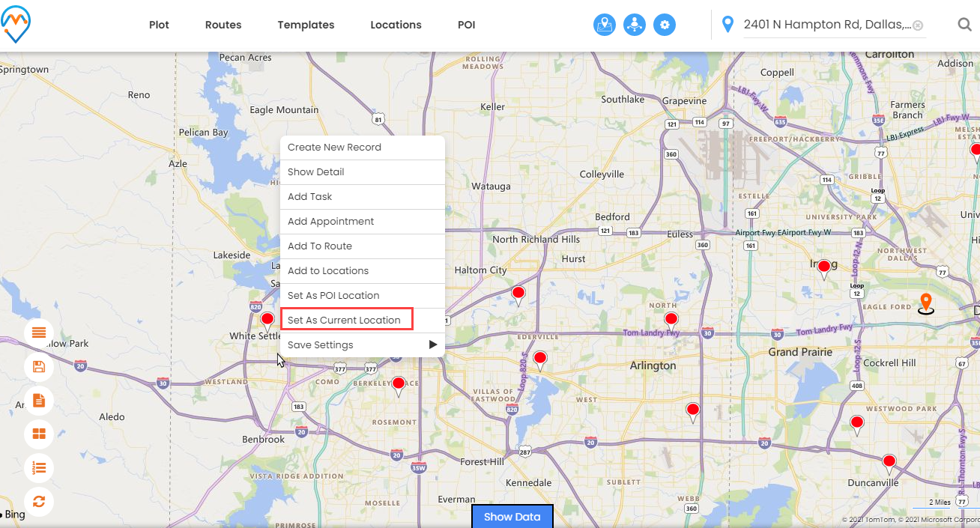Open settings with the blue gear icon

(x=665, y=25)
